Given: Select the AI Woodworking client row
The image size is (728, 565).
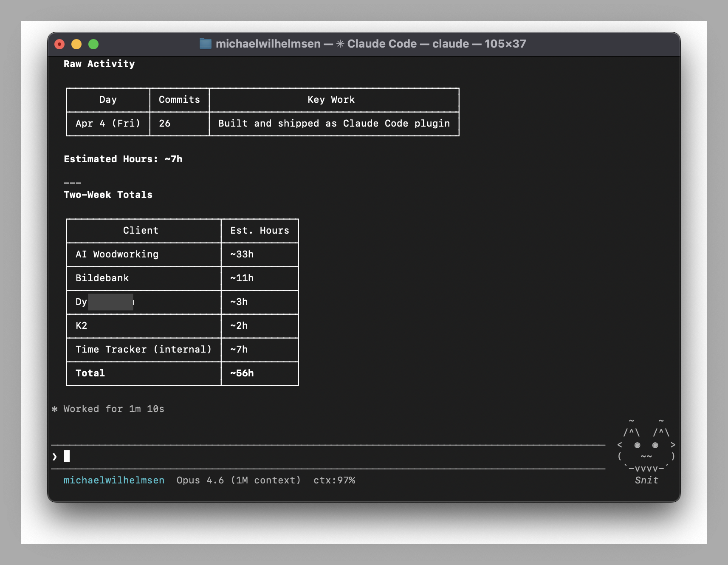Looking at the screenshot, I should tap(117, 254).
